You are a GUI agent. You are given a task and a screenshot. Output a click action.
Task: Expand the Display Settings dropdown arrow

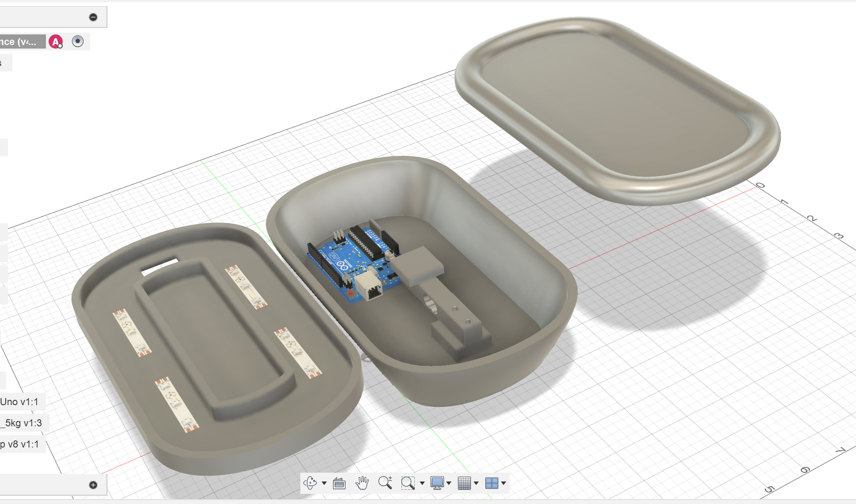point(449,483)
